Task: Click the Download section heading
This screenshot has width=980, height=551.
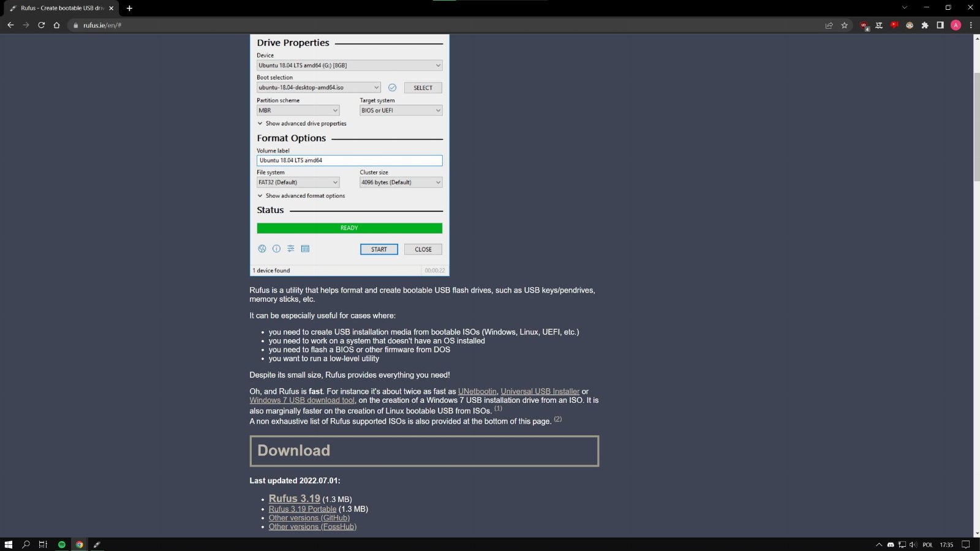Action: pos(424,451)
